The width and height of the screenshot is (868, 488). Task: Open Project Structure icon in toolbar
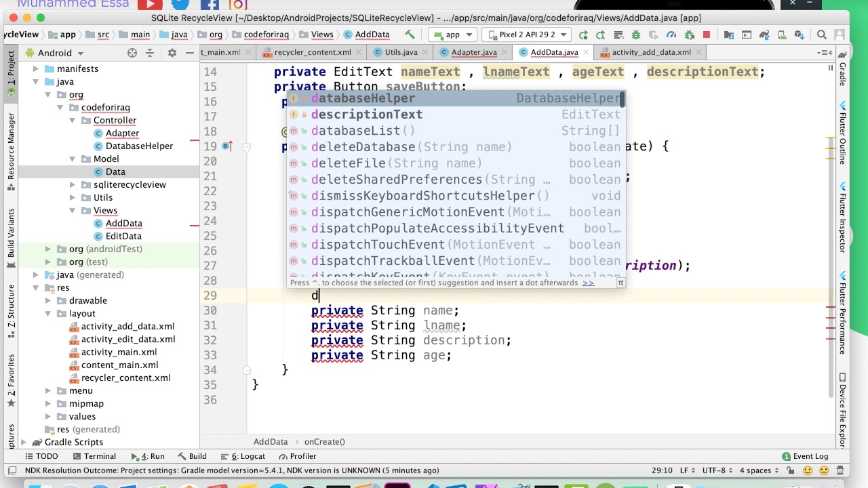click(728, 35)
